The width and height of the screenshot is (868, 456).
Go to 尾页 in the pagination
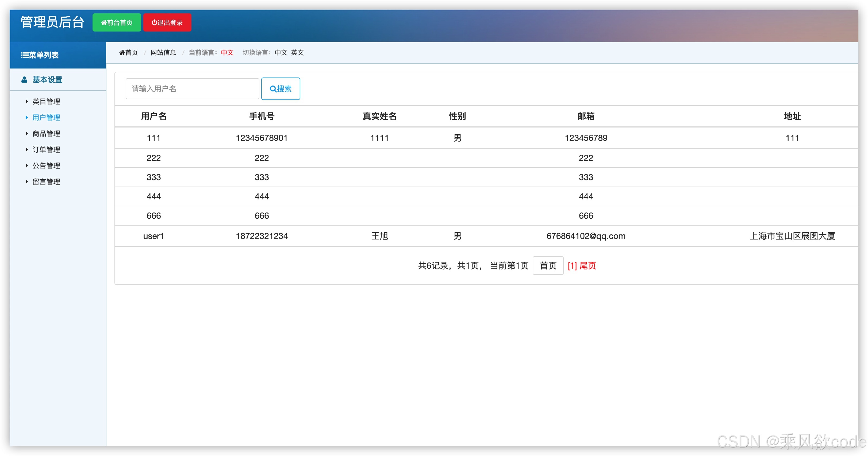coord(588,266)
